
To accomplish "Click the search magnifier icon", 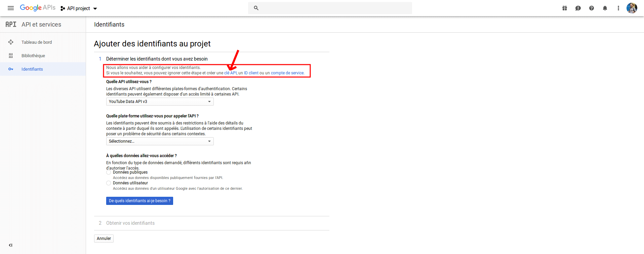I will (256, 8).
